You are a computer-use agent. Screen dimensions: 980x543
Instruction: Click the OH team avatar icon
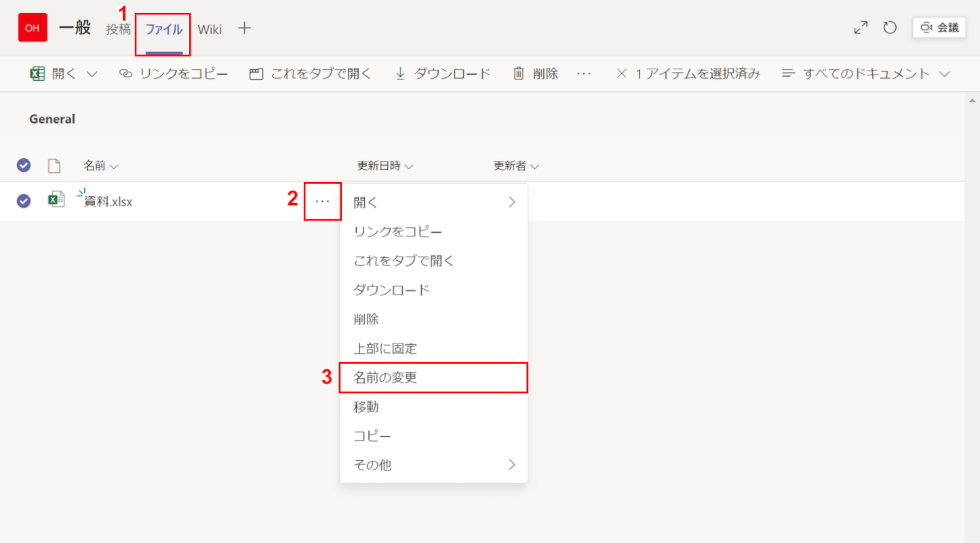click(33, 28)
